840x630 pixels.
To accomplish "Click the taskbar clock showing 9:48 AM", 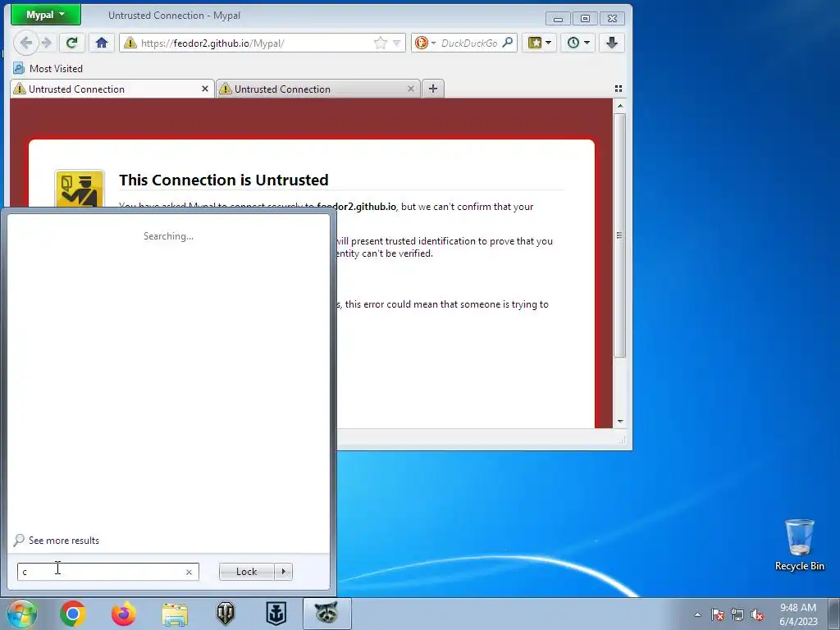I will pyautogui.click(x=798, y=614).
